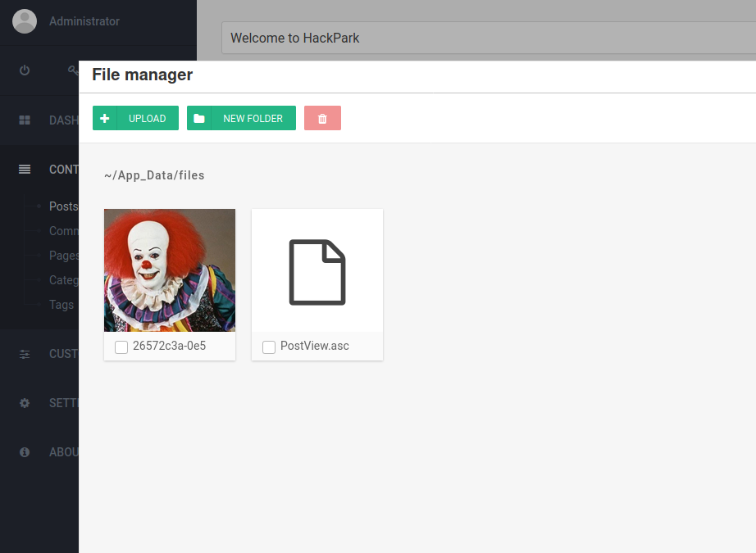Open the clown image thumbnail
The height and width of the screenshot is (553, 756).
[x=170, y=270]
